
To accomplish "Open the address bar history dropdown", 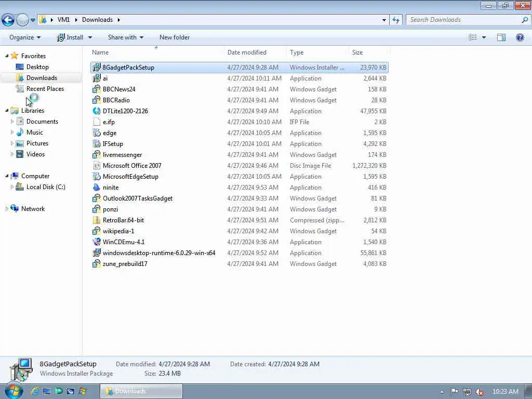I will pos(384,20).
